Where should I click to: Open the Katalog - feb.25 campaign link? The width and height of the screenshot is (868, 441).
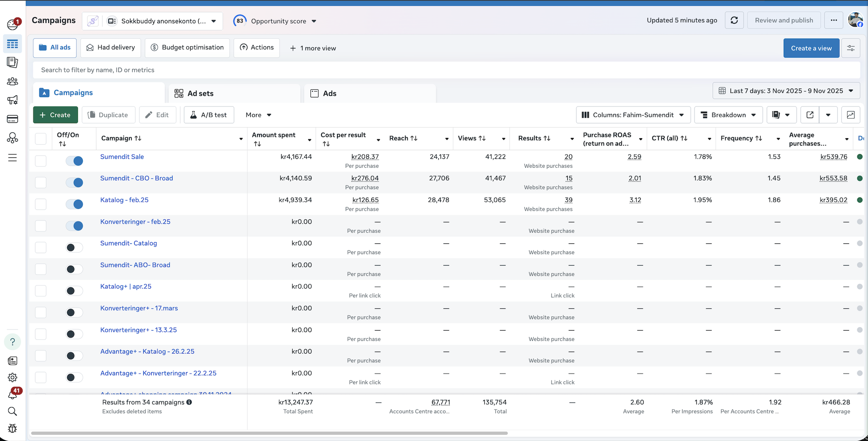point(124,200)
